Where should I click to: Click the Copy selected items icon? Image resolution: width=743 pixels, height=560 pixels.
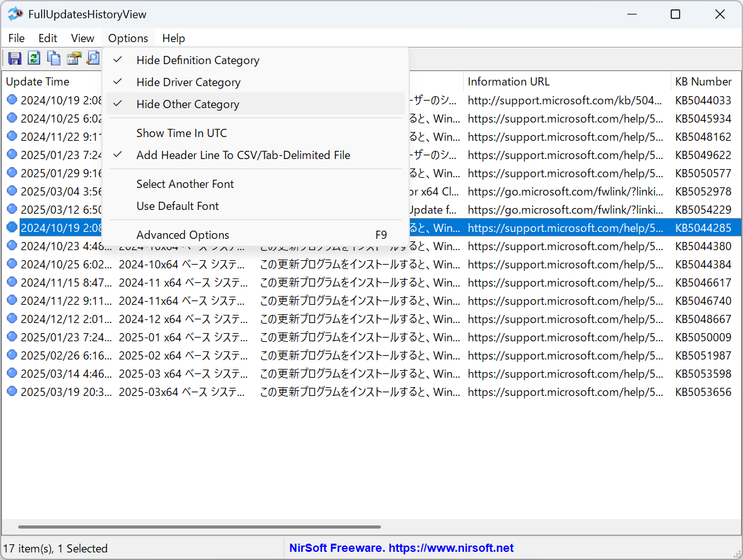pos(53,58)
